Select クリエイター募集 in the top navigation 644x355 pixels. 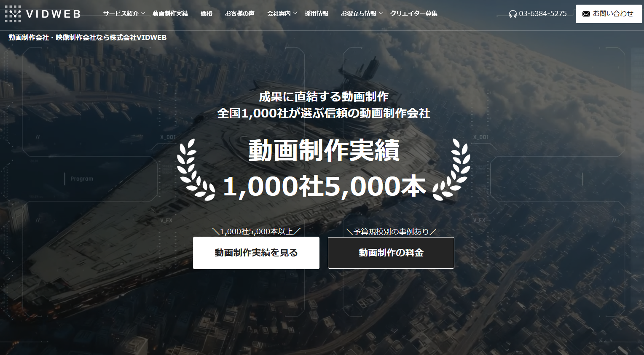pyautogui.click(x=414, y=13)
